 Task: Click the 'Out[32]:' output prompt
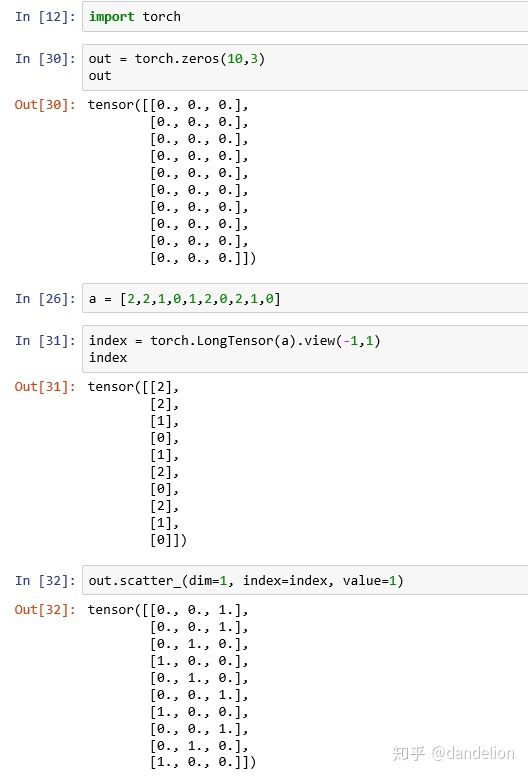45,610
